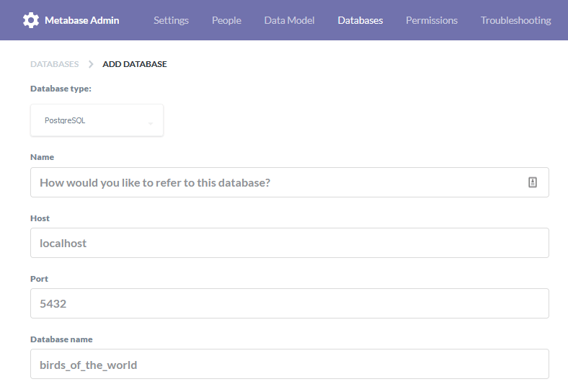Open the Permissions tab

coord(431,20)
